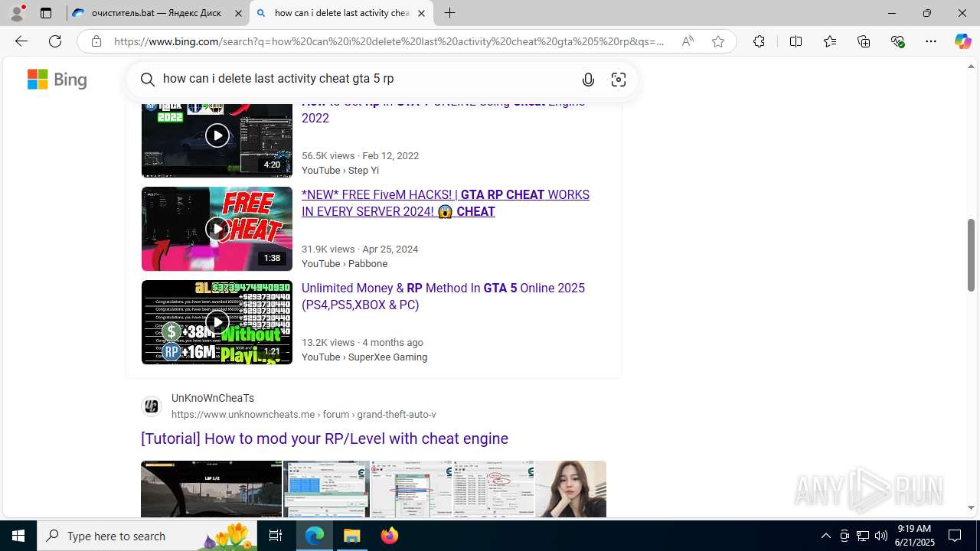
Task: Play the Unlimited Money video thumbnail
Action: [x=217, y=322]
